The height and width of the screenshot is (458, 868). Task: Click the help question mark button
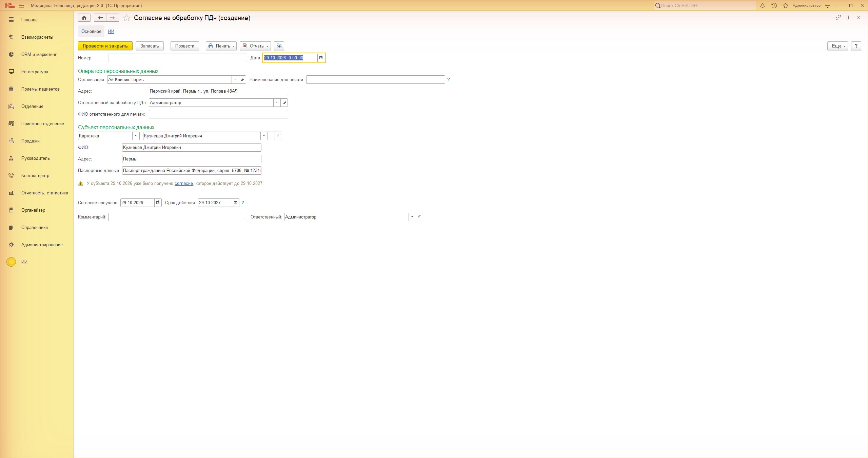[x=856, y=46]
